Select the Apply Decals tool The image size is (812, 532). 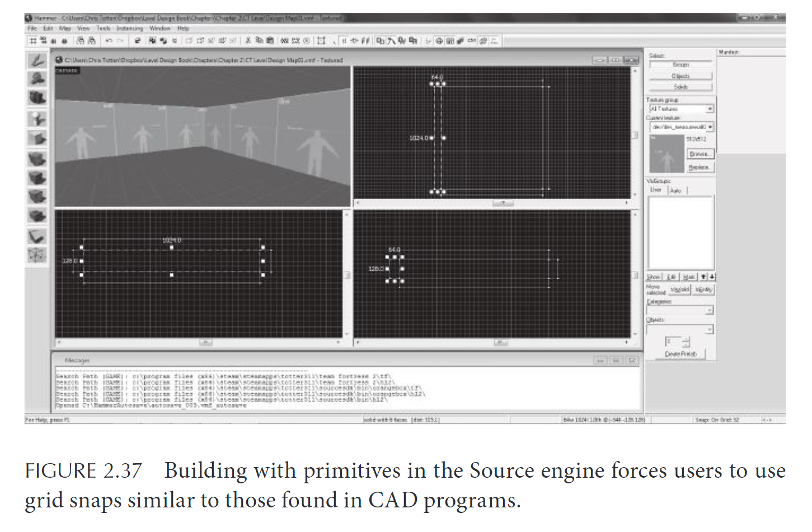tap(37, 197)
